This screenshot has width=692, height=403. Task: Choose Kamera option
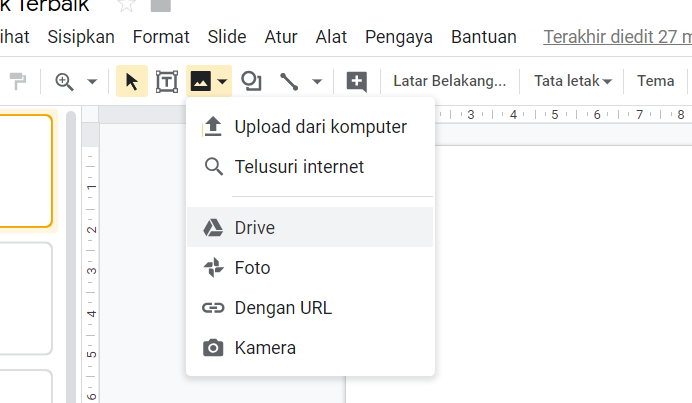310,348
